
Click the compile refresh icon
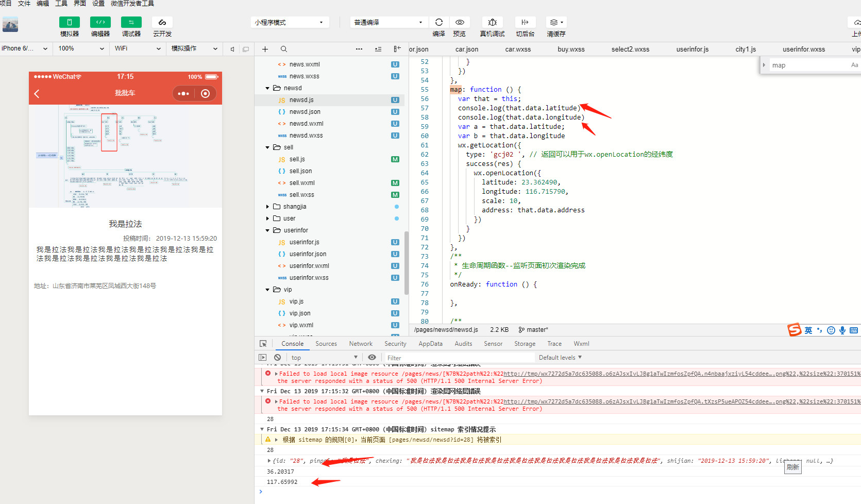point(439,22)
